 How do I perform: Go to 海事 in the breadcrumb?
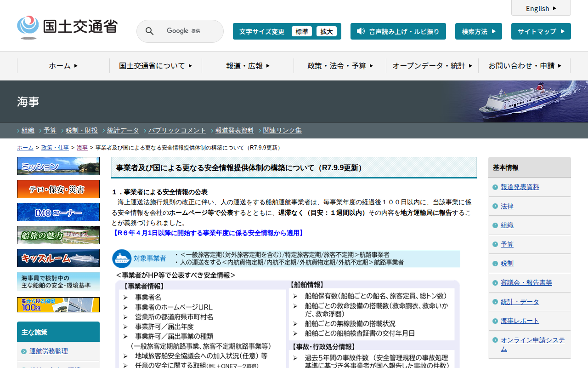82,148
